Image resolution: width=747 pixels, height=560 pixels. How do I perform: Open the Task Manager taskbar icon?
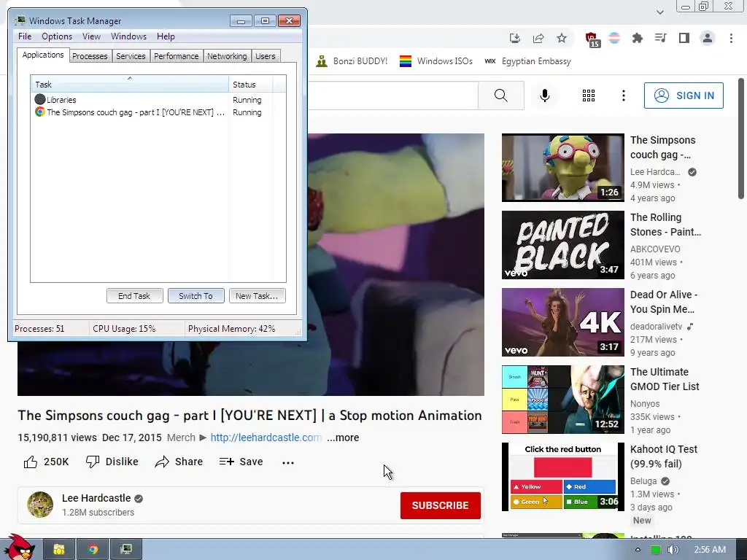pos(126,550)
